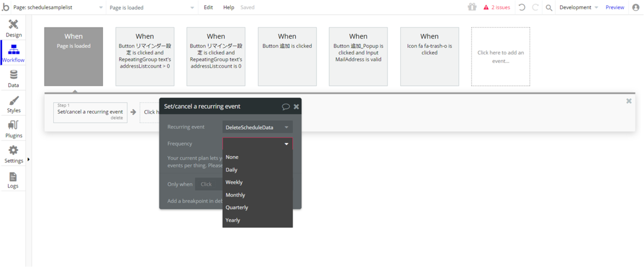644x267 pixels.
Task: Select 'Icon fa fa-trash-o is clicked' event
Action: click(x=429, y=56)
